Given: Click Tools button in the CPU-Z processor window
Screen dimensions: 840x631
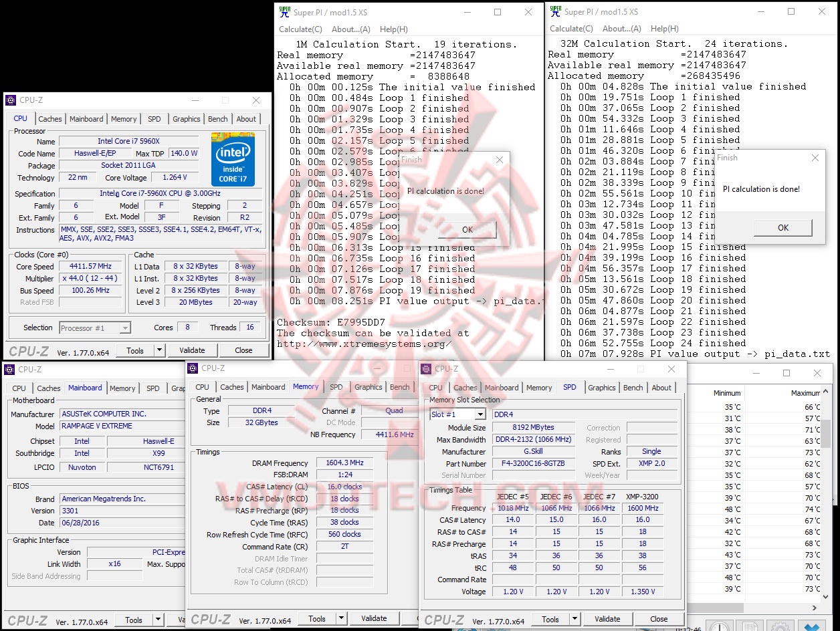Looking at the screenshot, I should point(135,350).
